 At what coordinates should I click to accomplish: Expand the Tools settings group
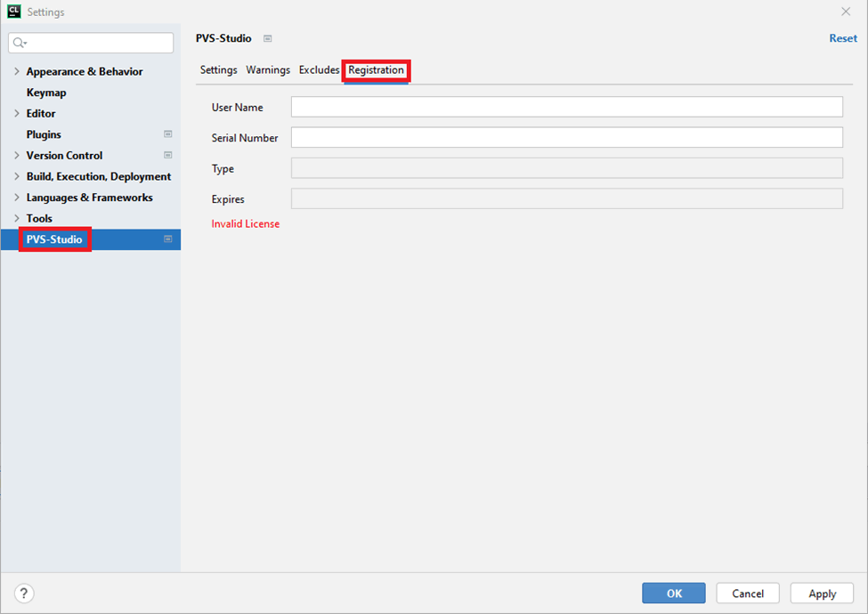coord(17,219)
